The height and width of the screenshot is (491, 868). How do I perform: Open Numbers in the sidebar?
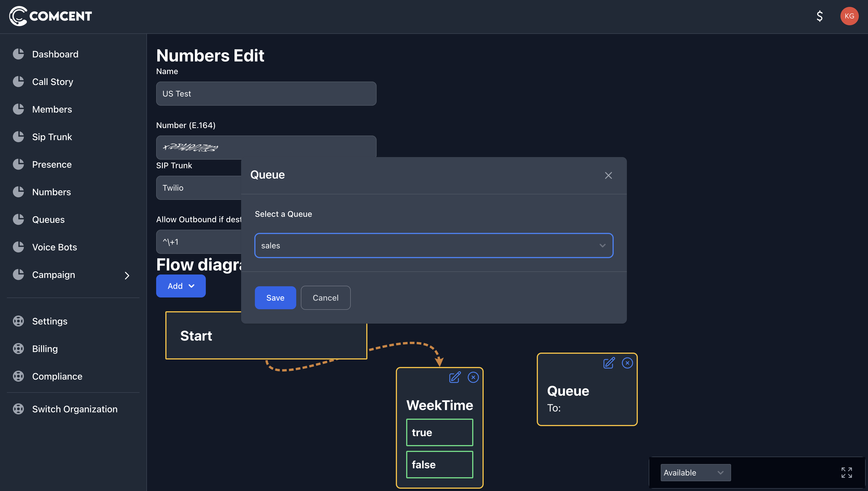tap(52, 192)
